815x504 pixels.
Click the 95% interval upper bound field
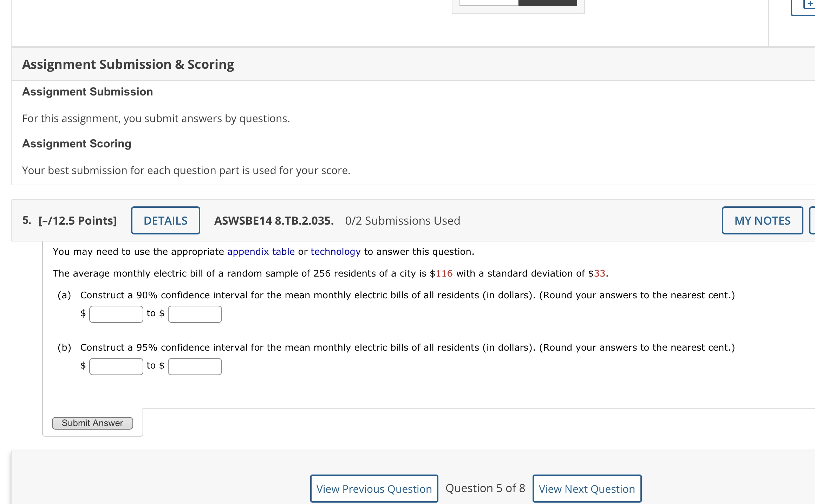click(195, 366)
